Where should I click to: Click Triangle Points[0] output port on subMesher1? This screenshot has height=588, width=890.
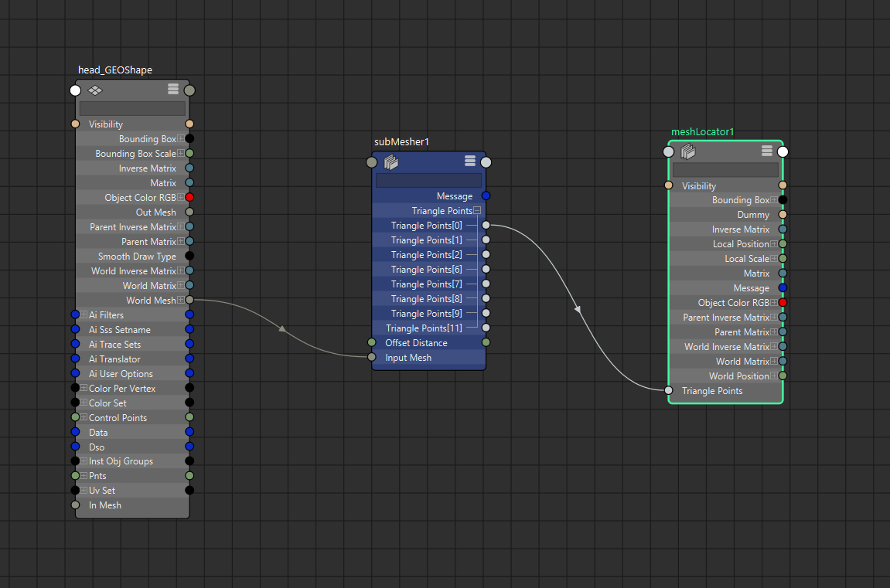(486, 225)
